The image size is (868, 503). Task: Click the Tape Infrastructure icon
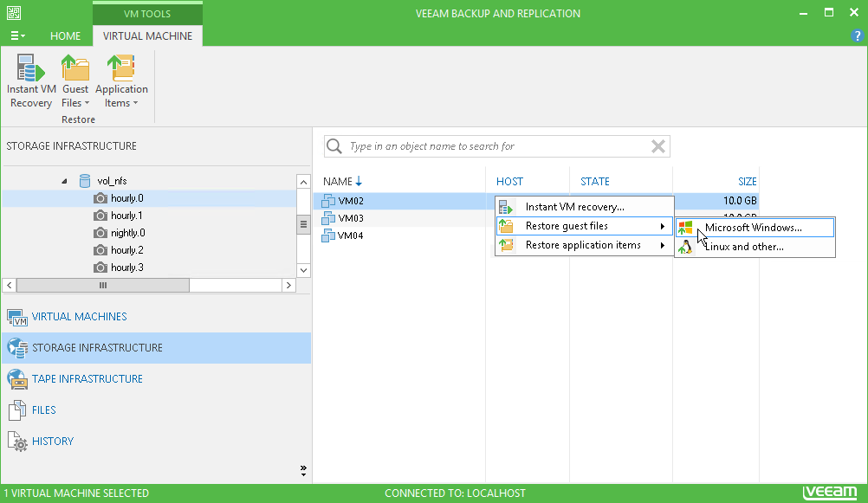pos(17,379)
